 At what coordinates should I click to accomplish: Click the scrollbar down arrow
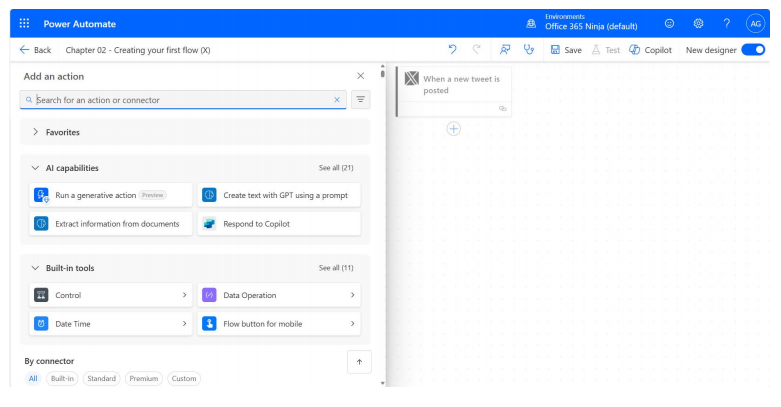[383, 383]
